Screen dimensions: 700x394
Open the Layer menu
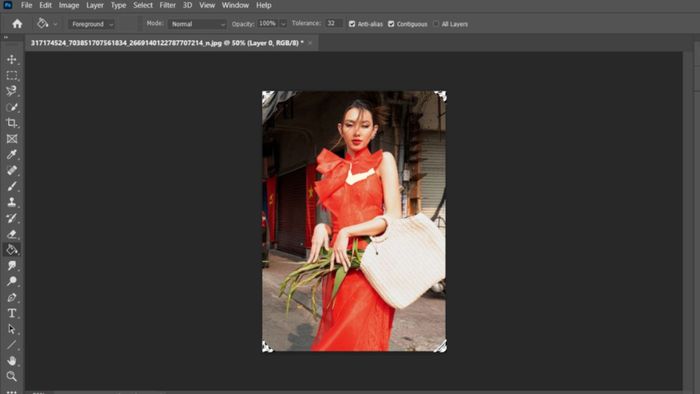(95, 5)
